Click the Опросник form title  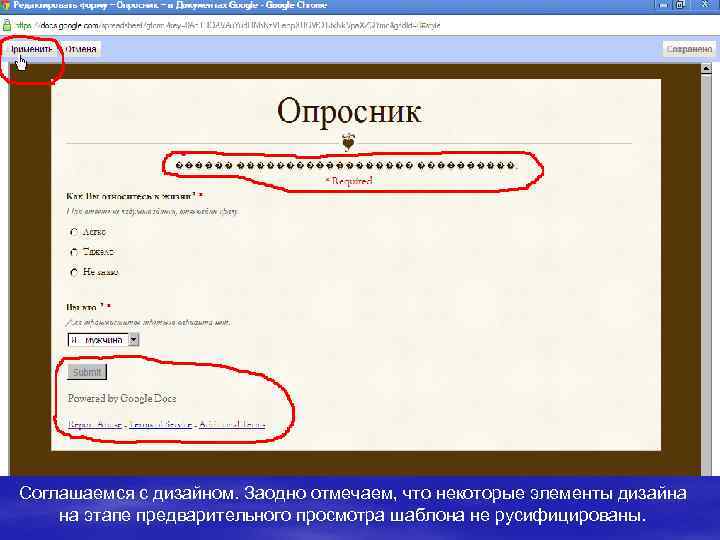coord(349,111)
